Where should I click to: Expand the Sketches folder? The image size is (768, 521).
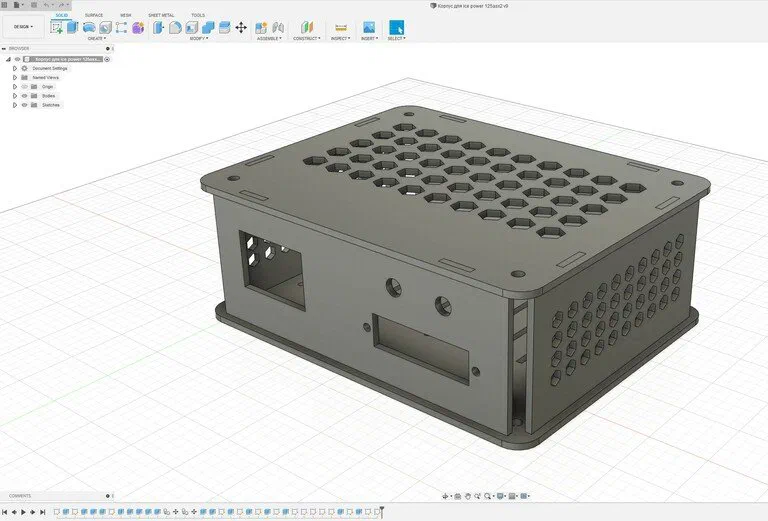[15, 105]
